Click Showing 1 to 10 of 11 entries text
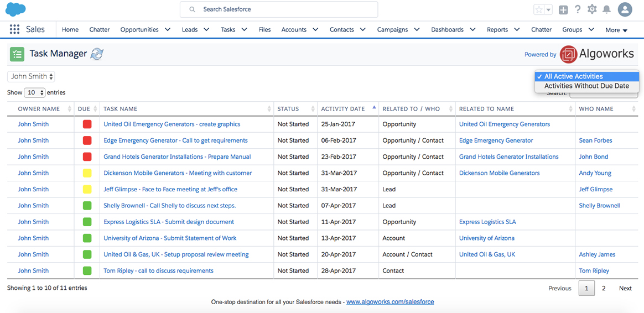 pyautogui.click(x=47, y=288)
